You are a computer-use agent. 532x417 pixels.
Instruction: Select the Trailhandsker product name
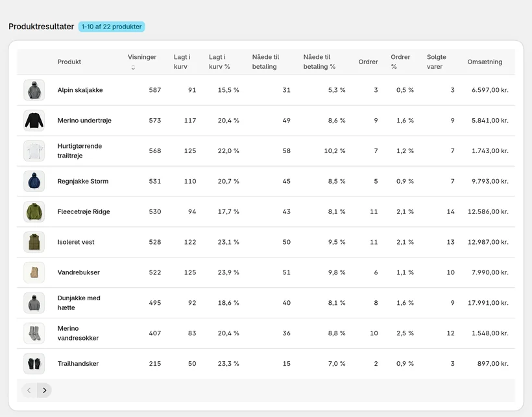[x=78, y=364]
